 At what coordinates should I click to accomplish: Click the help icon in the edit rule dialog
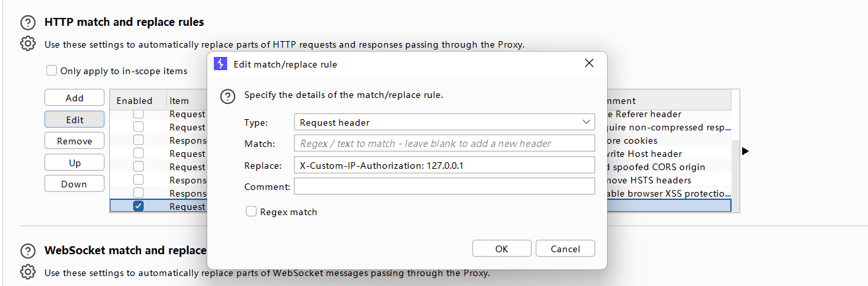(228, 97)
